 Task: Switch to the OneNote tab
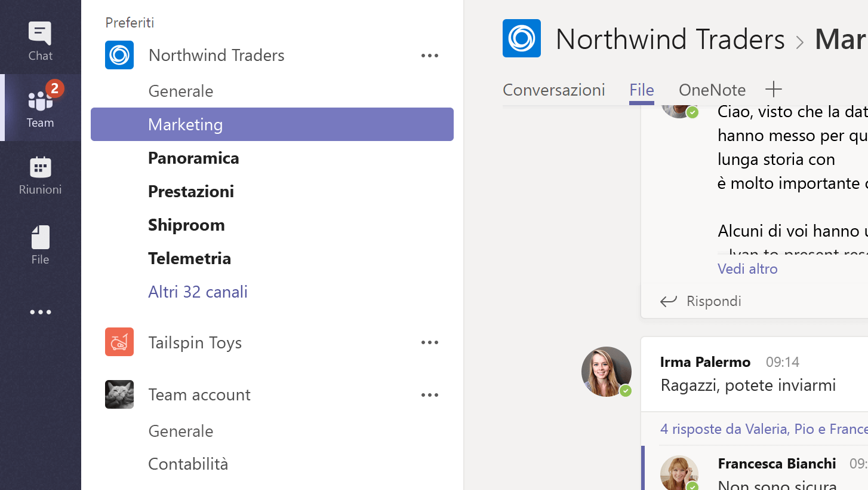pyautogui.click(x=712, y=90)
